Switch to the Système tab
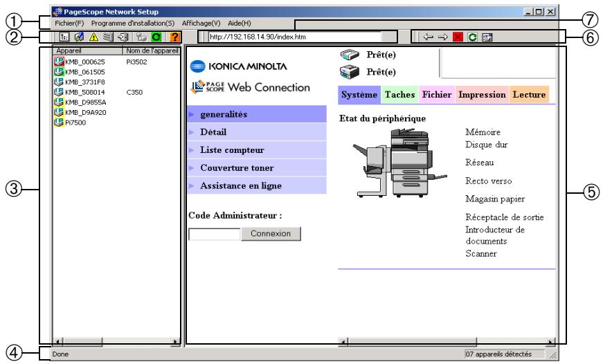603x364 pixels. [x=359, y=95]
